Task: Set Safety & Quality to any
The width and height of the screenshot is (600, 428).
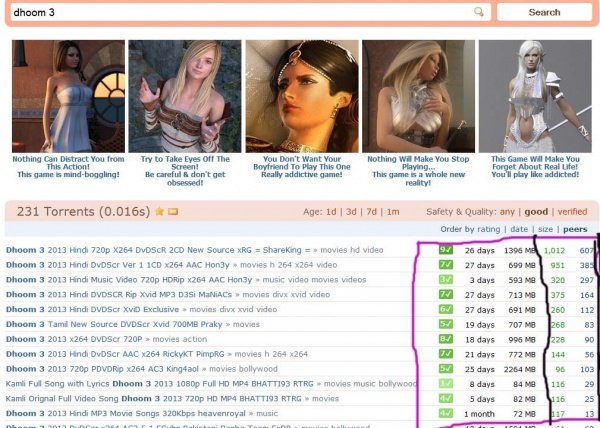Action: click(507, 212)
